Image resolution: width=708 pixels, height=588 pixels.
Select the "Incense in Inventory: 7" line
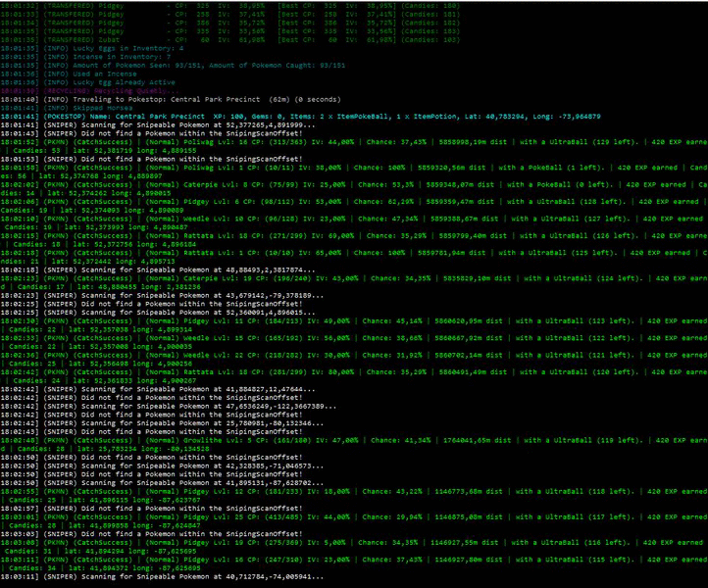point(85,57)
